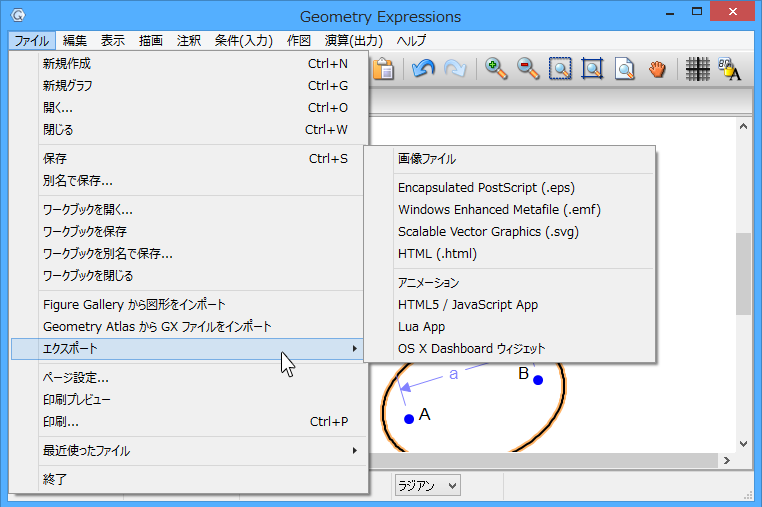Screen dimensions: 762x507
Task: Choose ワークブックを閉じる menu item
Action: tap(187, 276)
